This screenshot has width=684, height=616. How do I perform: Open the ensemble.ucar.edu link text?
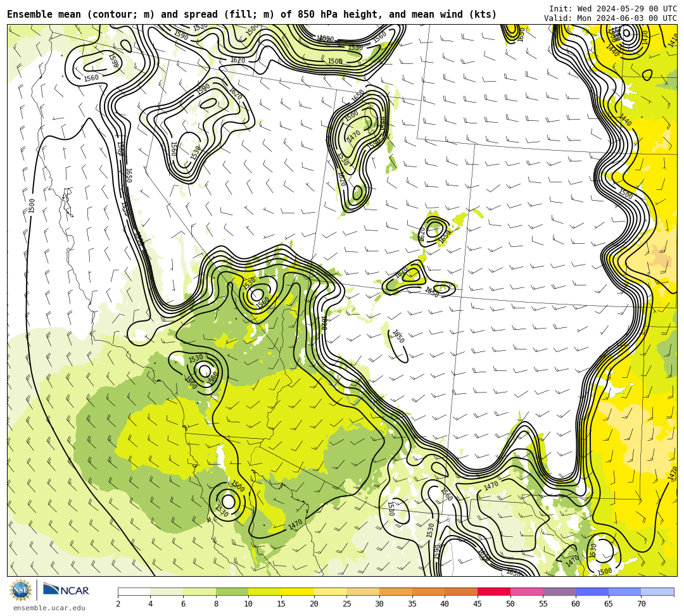tap(49, 608)
